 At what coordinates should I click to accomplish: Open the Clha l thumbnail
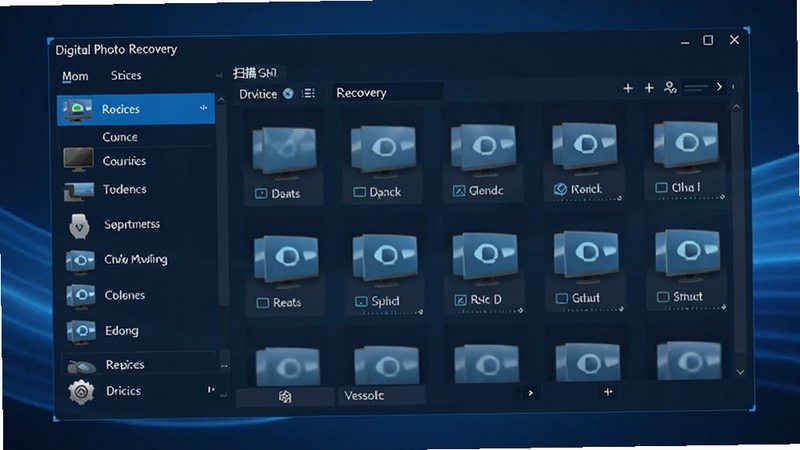pyautogui.click(x=686, y=146)
